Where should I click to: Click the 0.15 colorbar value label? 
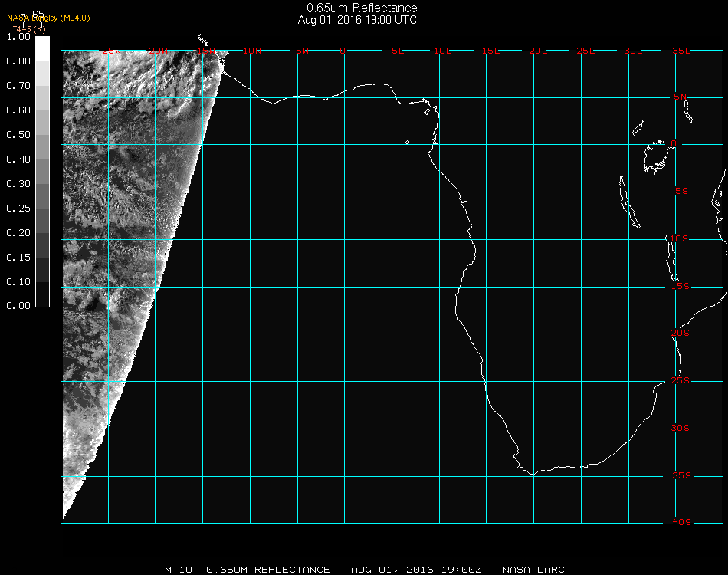pyautogui.click(x=18, y=258)
